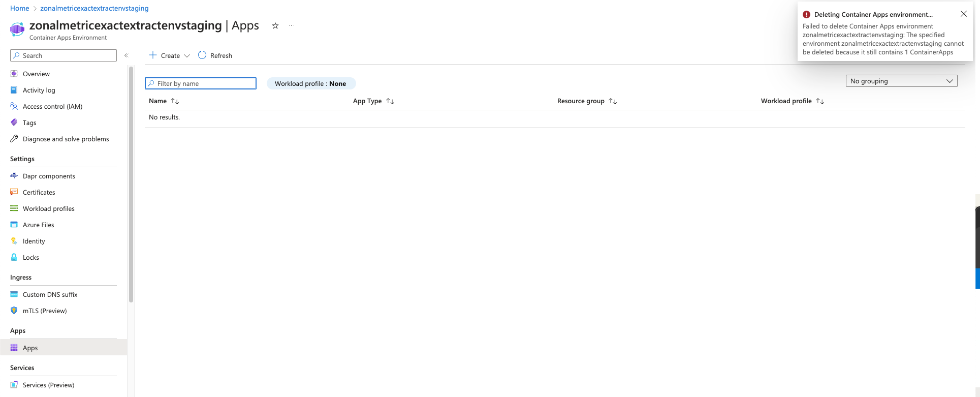
Task: Click the Custom DNS suffix icon
Action: coord(14,294)
